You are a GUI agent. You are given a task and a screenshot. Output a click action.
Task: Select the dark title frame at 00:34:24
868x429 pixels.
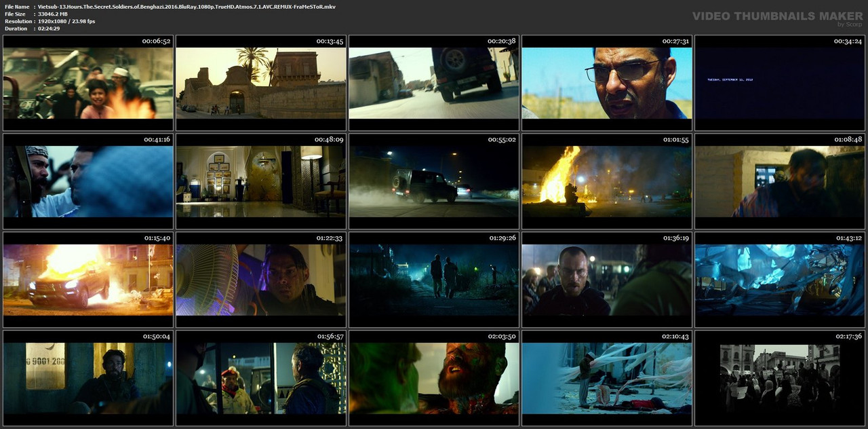click(x=780, y=83)
